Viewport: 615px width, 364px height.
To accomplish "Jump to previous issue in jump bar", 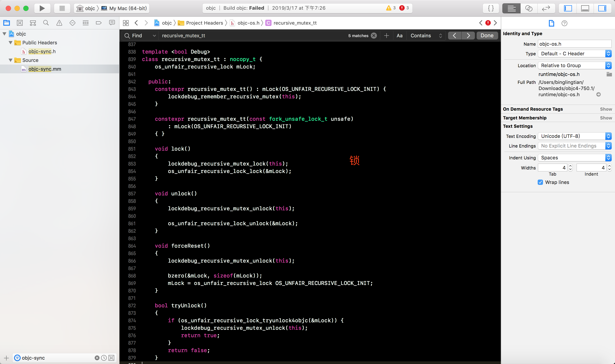I will pos(481,23).
